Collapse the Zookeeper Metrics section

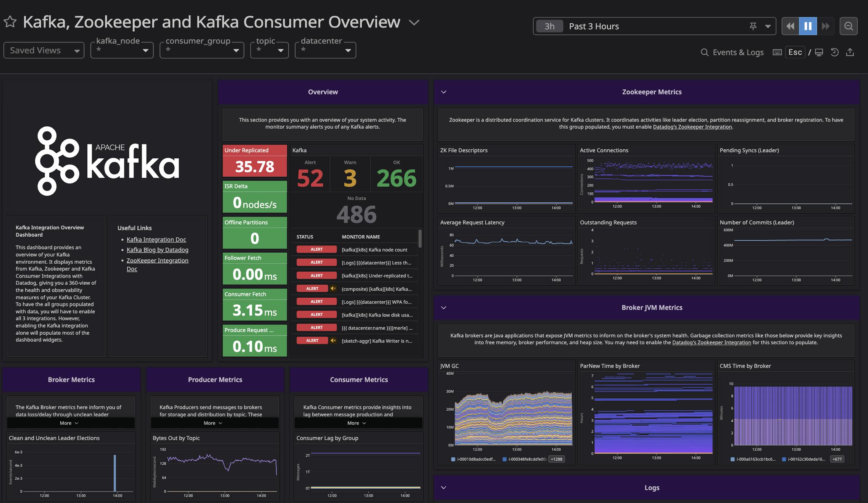(x=444, y=92)
